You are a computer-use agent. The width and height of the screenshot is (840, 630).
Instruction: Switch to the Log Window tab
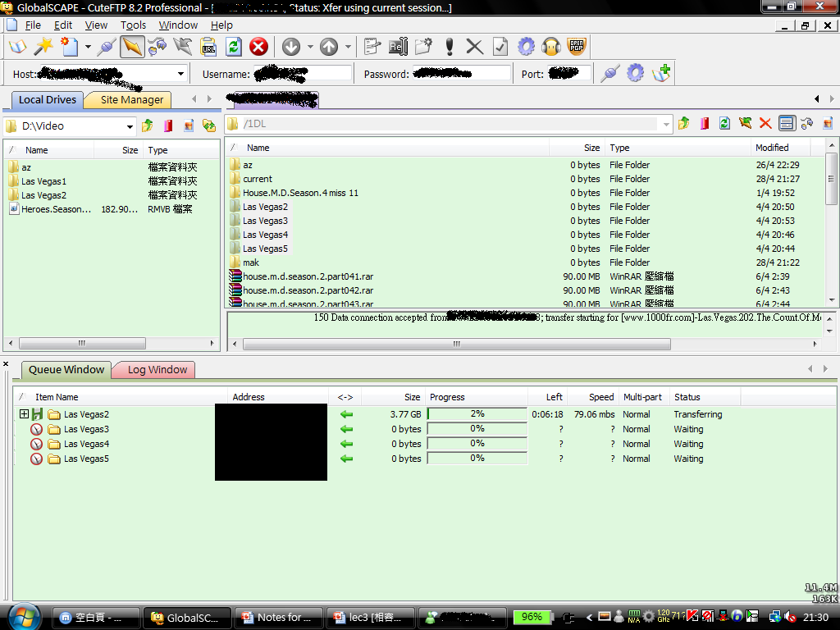click(157, 370)
